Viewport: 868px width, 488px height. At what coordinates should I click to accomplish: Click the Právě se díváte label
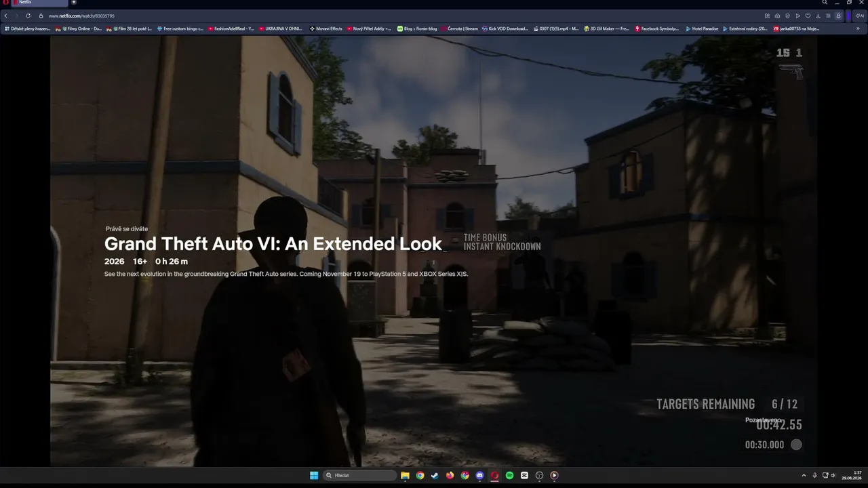127,229
